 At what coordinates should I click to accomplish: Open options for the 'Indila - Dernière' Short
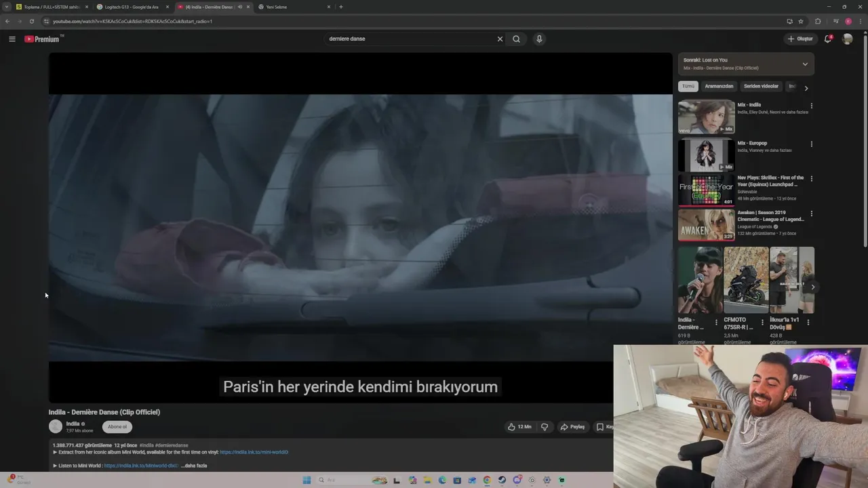point(716,323)
